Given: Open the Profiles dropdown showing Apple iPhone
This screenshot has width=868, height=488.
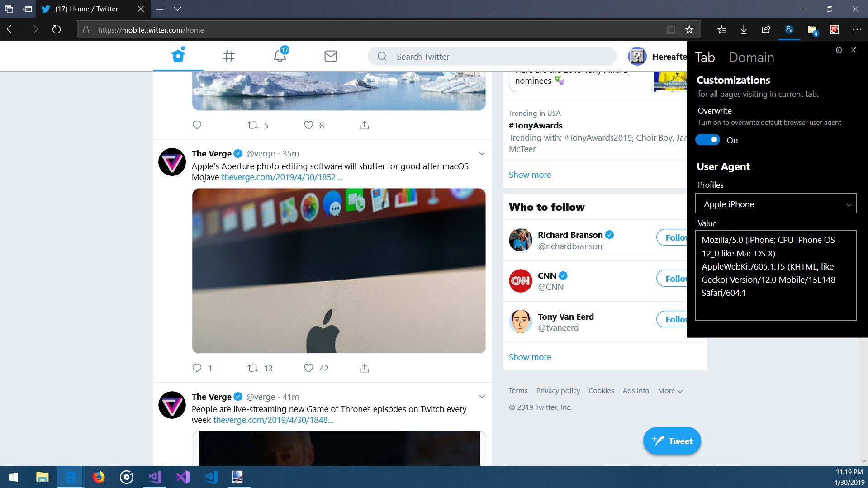Looking at the screenshot, I should click(776, 204).
